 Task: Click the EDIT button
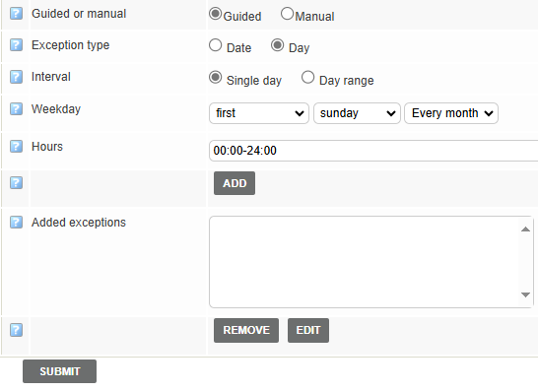pos(308,330)
